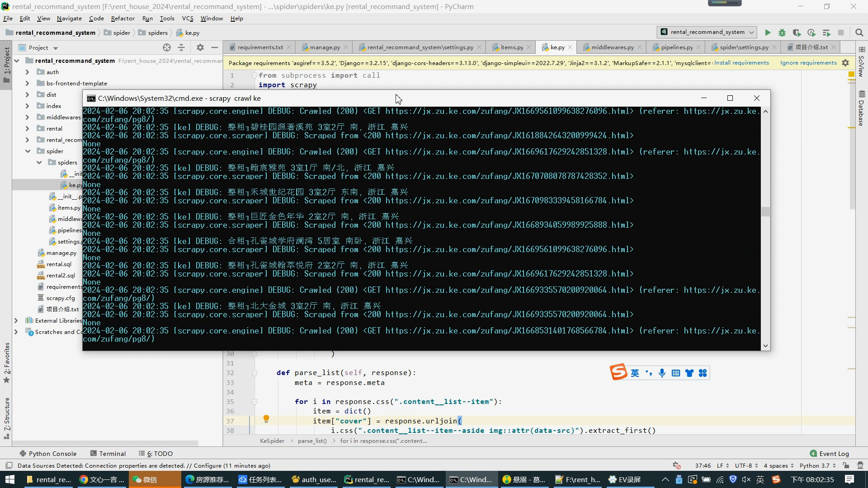Switch to middlewares.py tab

[x=612, y=47]
